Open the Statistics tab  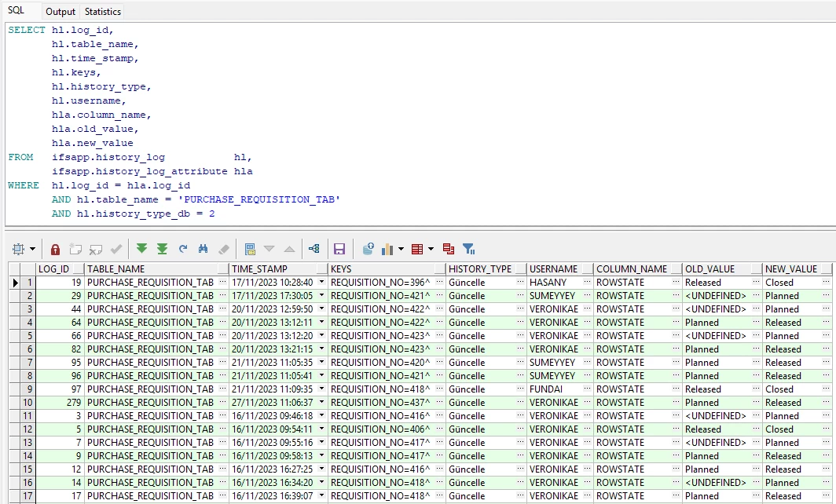click(103, 11)
